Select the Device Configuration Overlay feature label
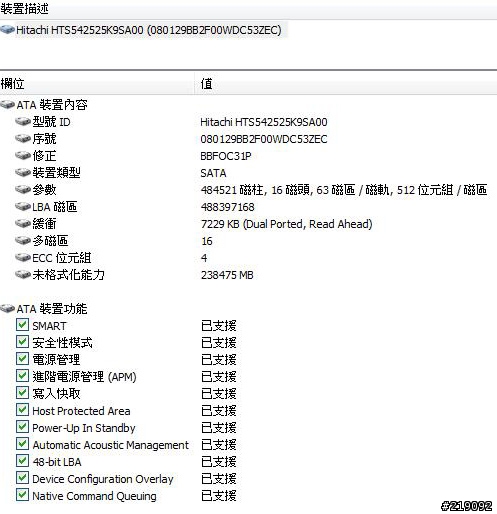497x514 pixels. click(x=103, y=479)
